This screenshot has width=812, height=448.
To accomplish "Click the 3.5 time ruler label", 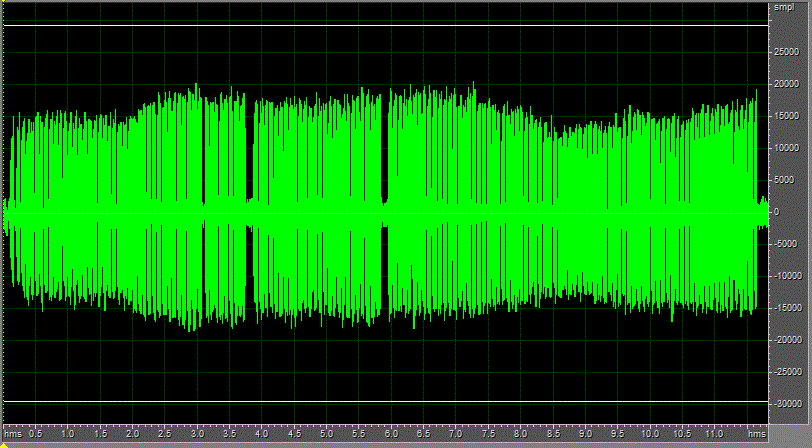I will point(229,433).
